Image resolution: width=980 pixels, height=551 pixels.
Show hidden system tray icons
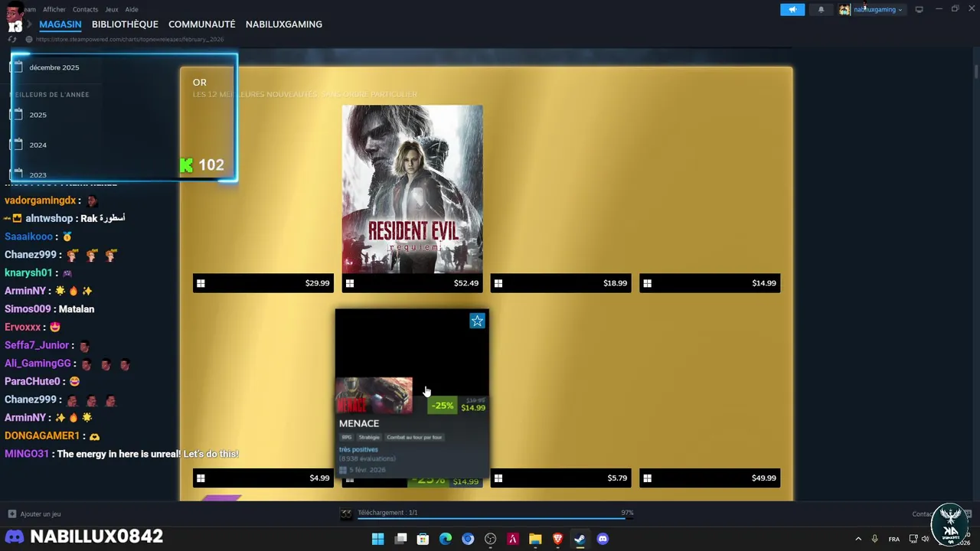857,539
